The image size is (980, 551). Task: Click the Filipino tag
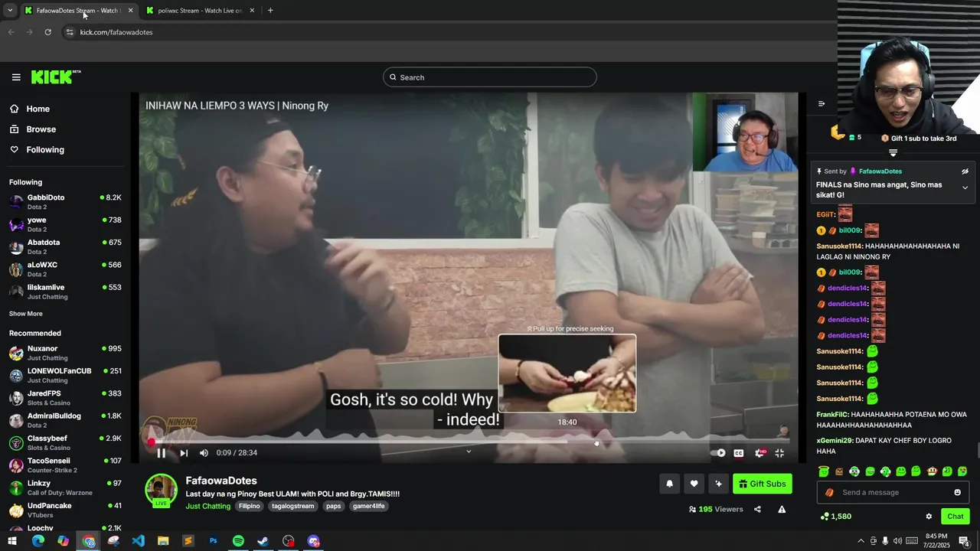249,506
